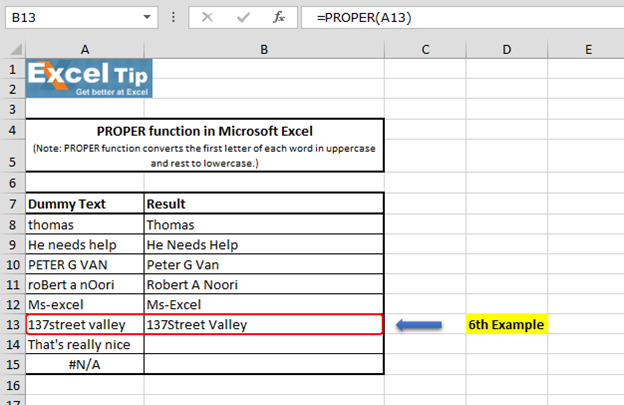
Task: Select row 10 header
Action: (12, 265)
